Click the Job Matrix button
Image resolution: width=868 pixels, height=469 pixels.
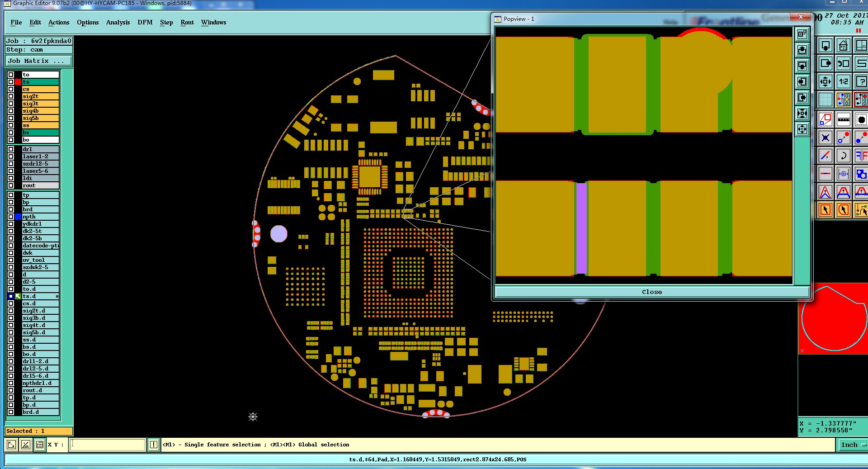(x=38, y=61)
